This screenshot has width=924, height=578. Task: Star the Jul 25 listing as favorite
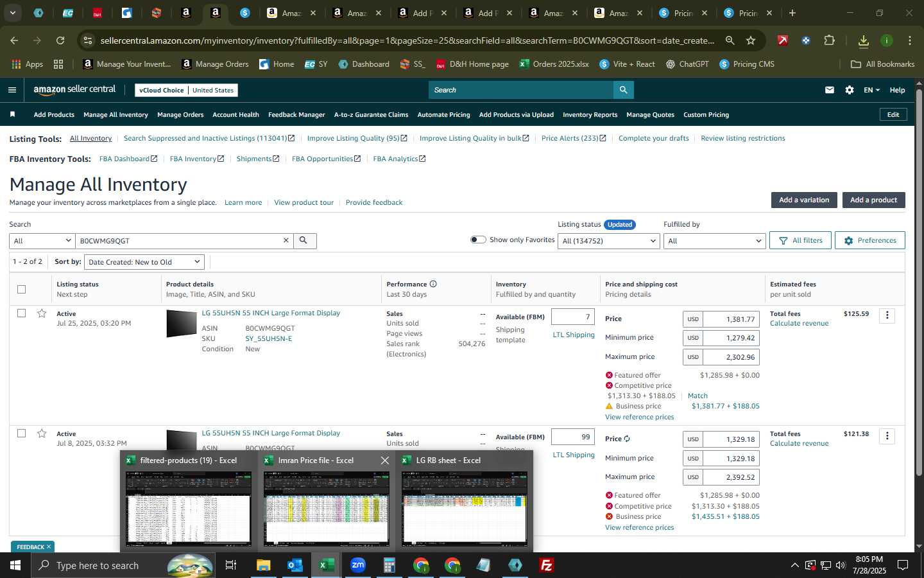(42, 313)
